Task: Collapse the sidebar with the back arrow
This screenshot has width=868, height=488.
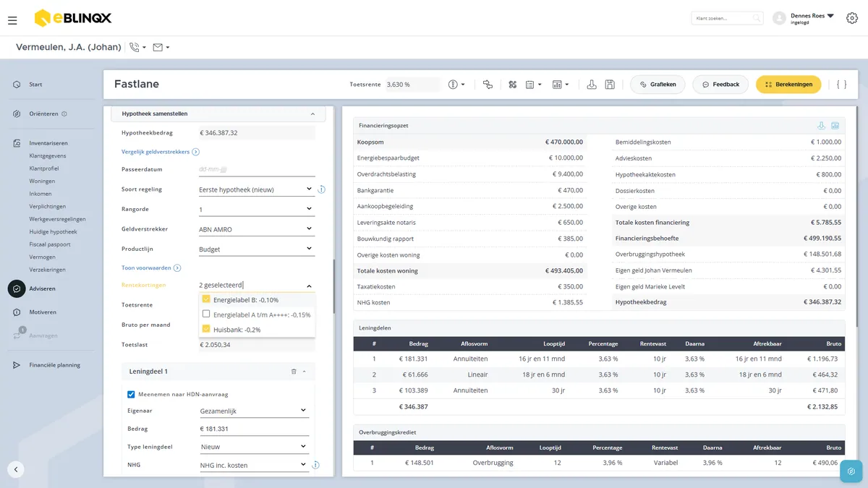Action: (16, 469)
